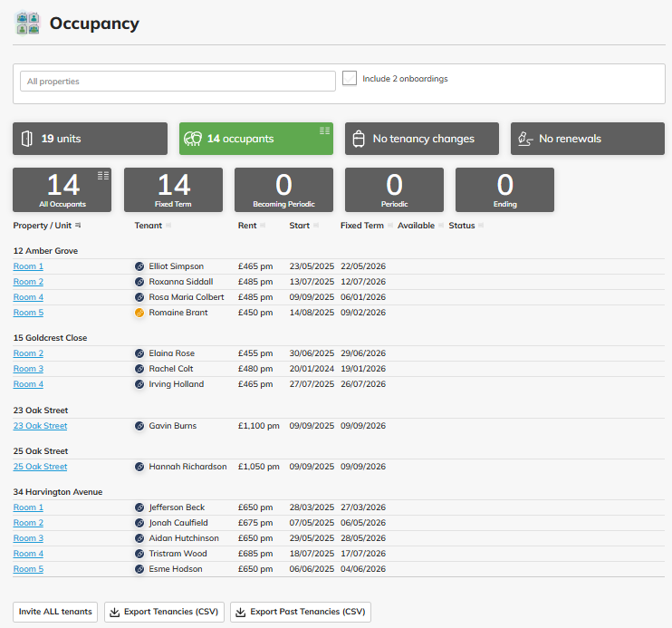The width and height of the screenshot is (672, 628).
Task: Select the Becoming Periodic filter tile
Action: click(x=283, y=189)
